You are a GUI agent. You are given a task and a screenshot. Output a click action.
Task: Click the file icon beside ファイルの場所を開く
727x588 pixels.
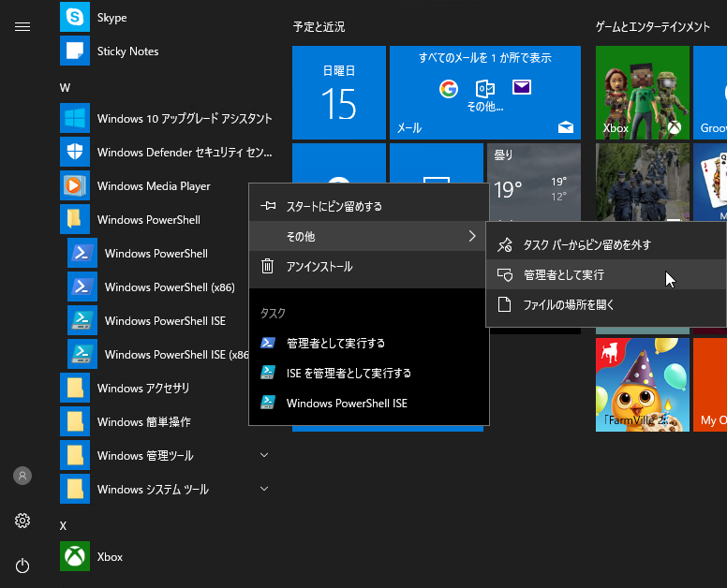(x=504, y=304)
